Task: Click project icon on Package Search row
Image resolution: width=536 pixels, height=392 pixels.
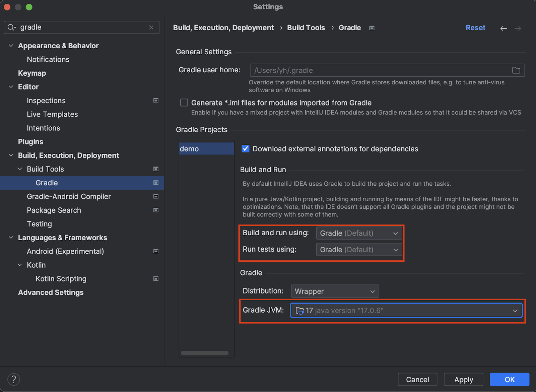Action: (156, 210)
